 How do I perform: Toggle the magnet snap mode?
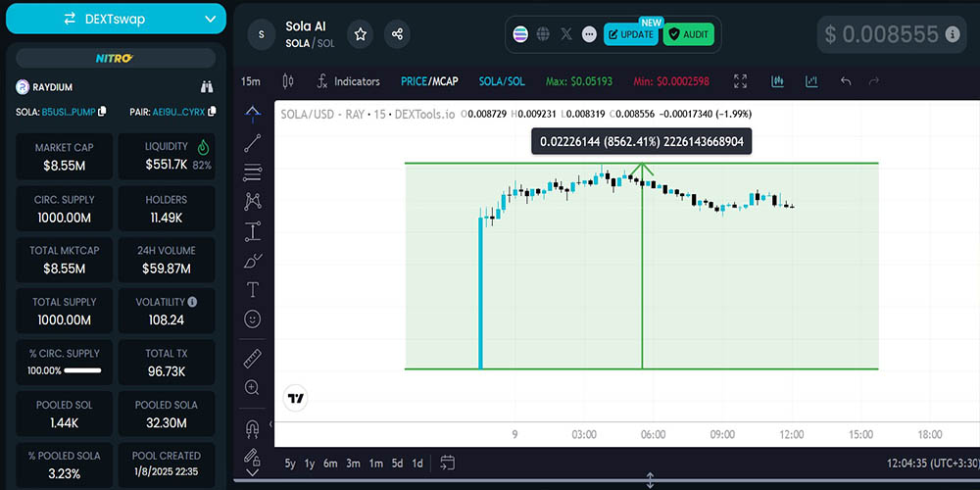point(253,429)
